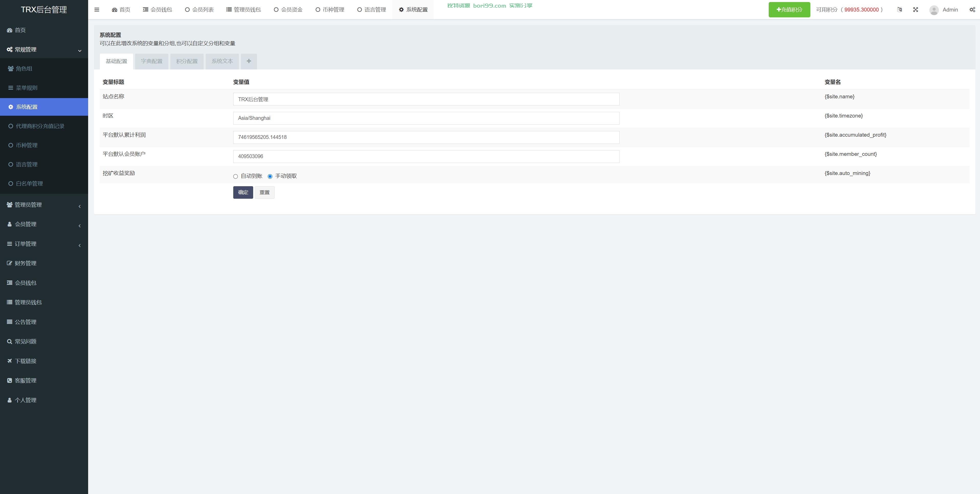Click the magnifier icon beside 常见问题
The width and height of the screenshot is (980, 494).
click(x=9, y=342)
